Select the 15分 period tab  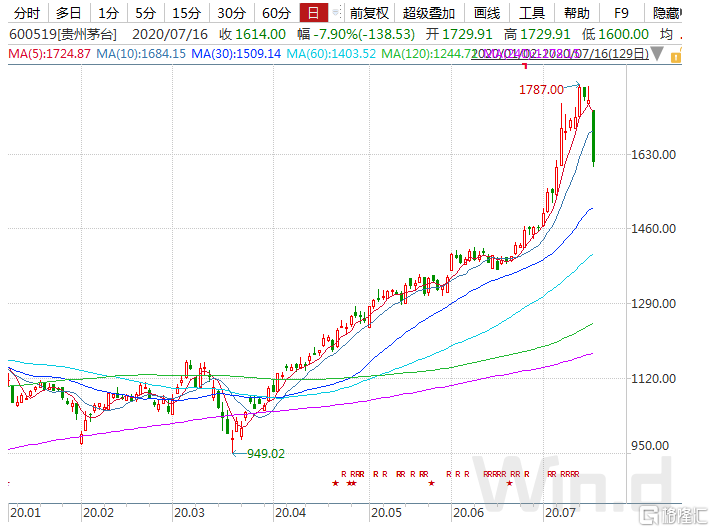(186, 13)
